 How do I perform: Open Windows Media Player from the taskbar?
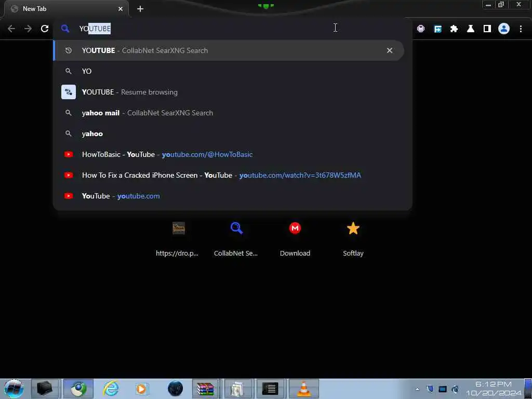point(142,389)
